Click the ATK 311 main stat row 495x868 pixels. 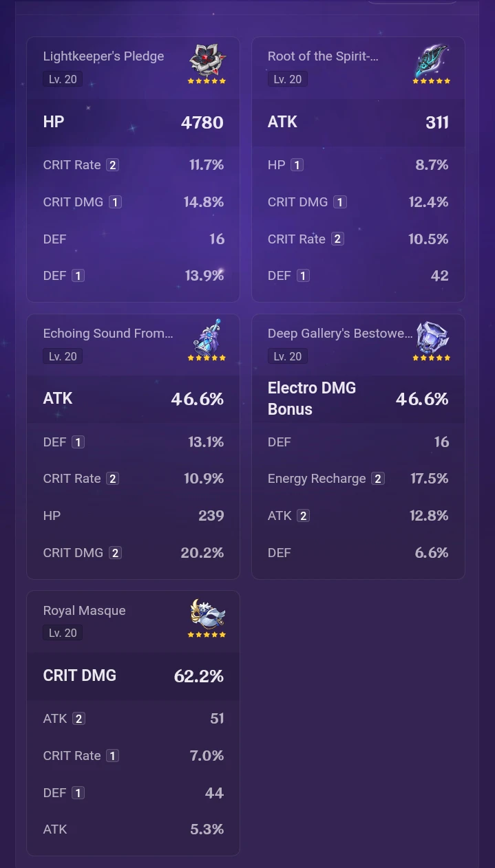(x=358, y=122)
